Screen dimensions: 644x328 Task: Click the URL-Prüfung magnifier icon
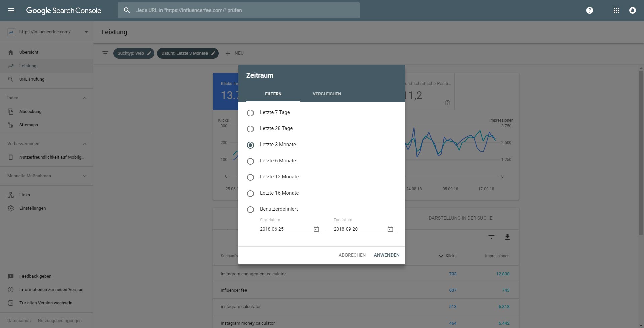11,79
